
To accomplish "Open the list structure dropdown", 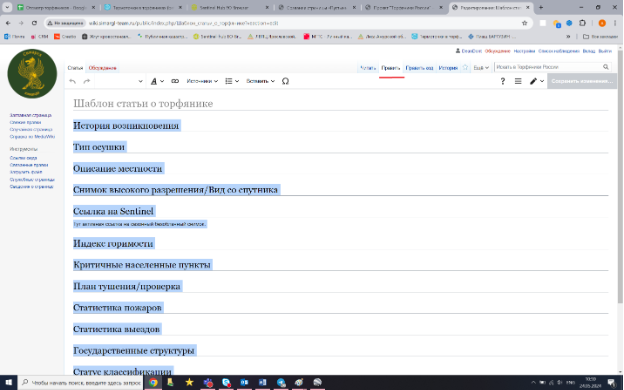I will coord(232,81).
